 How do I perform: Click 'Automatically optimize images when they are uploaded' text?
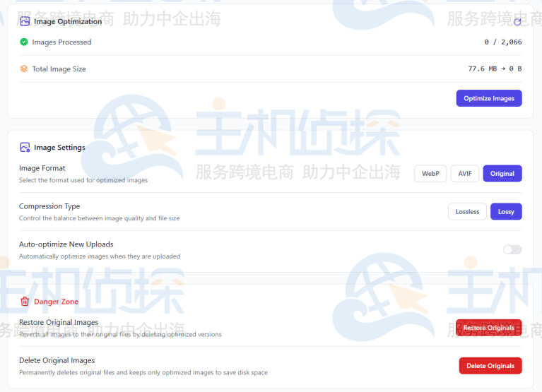[x=100, y=256]
